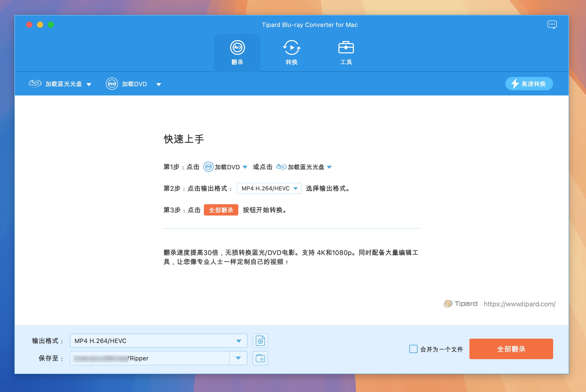Open the 工具 toolbox icon

pyautogui.click(x=346, y=48)
